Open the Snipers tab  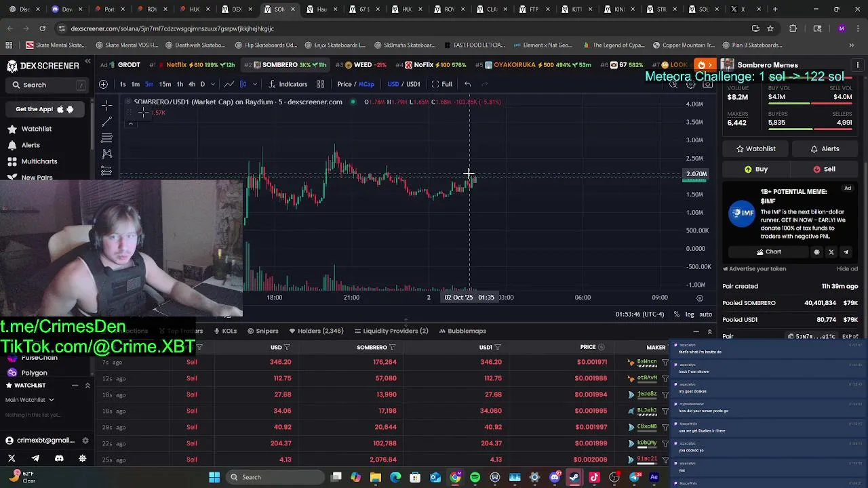pyautogui.click(x=262, y=331)
